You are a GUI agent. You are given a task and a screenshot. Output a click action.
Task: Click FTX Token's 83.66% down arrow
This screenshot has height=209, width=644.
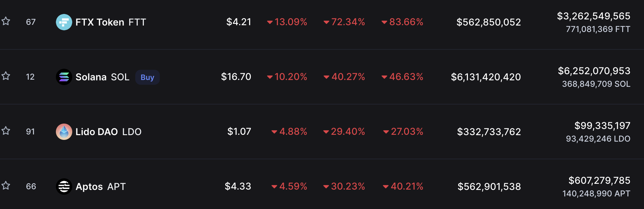[402, 22]
